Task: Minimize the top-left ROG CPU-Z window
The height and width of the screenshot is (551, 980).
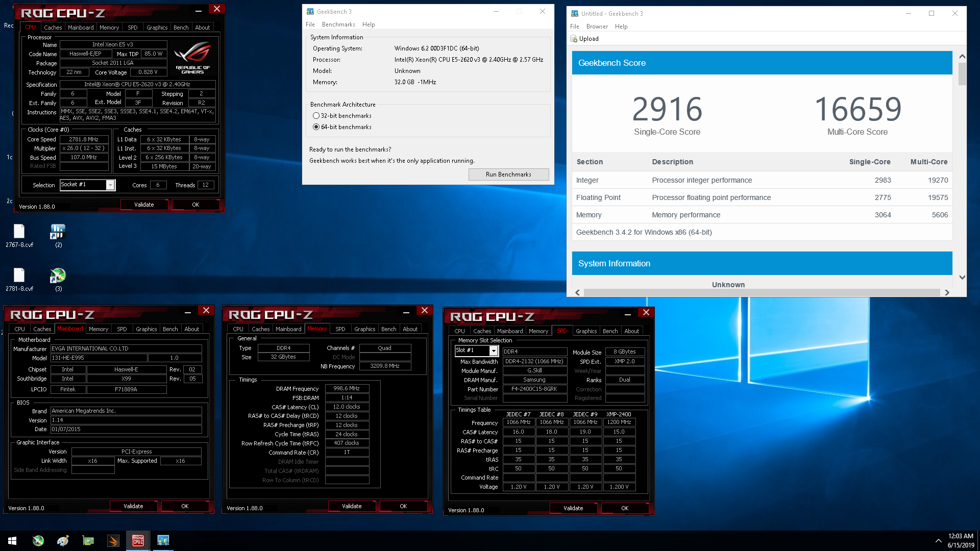Action: [199, 10]
